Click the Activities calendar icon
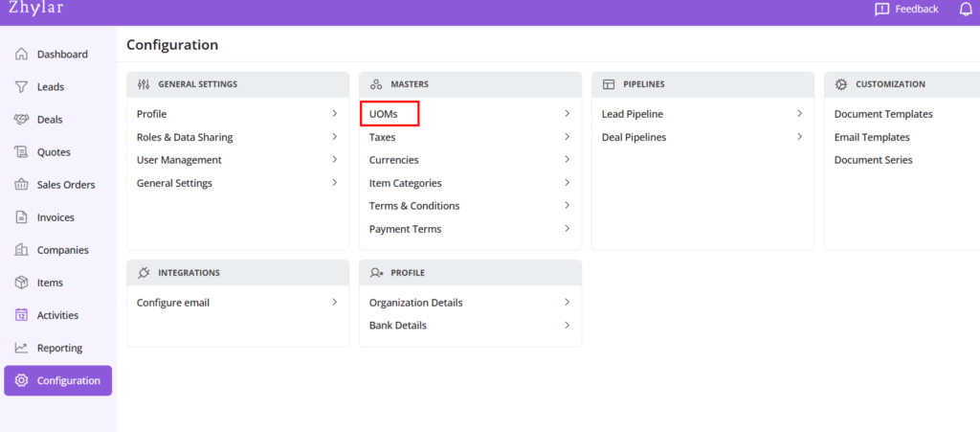The height and width of the screenshot is (432, 980). 21,315
